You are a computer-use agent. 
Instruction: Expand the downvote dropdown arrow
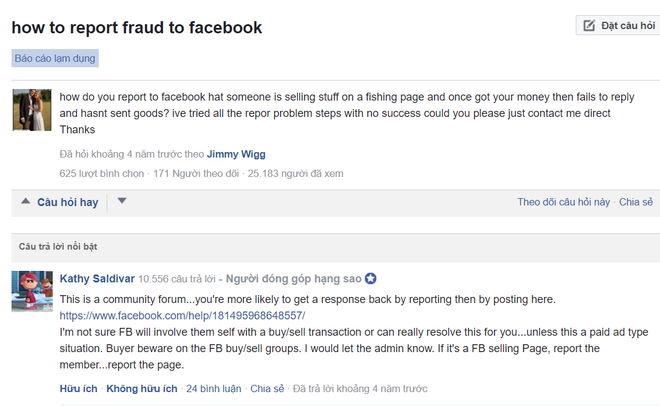tap(122, 201)
